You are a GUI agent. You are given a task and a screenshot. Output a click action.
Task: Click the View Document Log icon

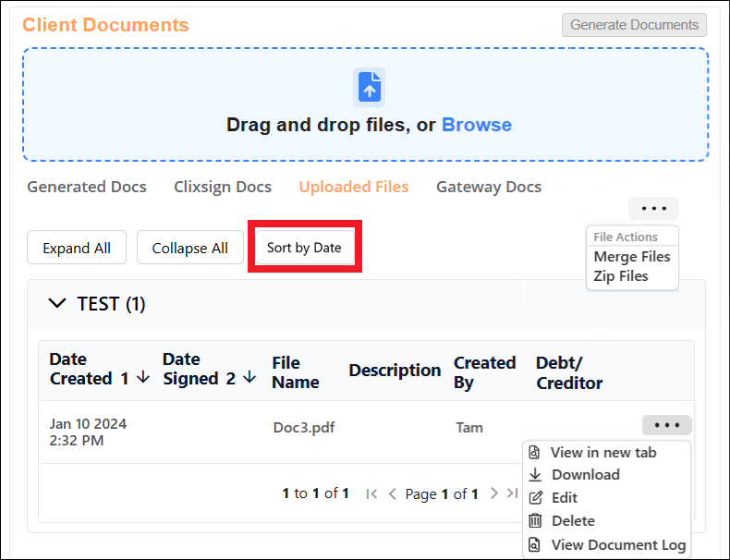coord(534,544)
